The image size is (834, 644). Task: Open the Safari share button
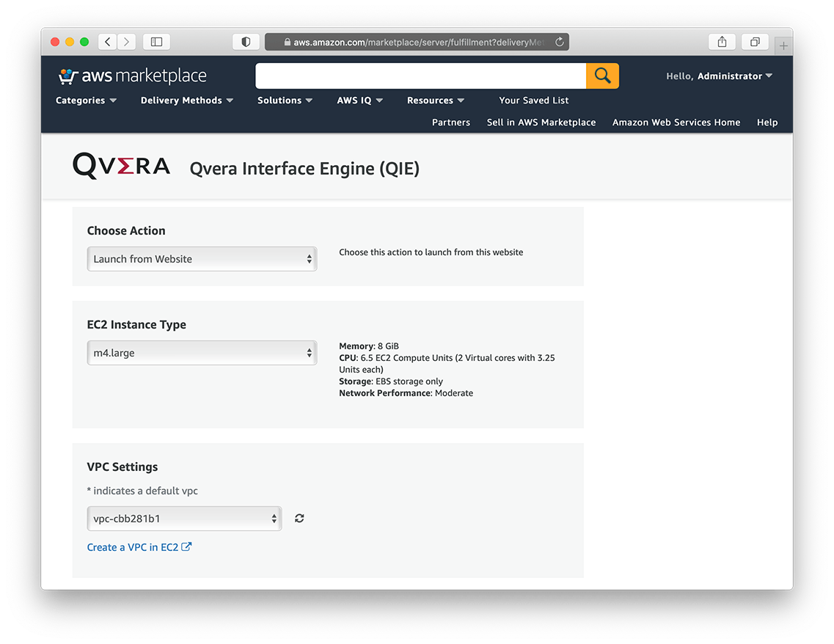(722, 42)
